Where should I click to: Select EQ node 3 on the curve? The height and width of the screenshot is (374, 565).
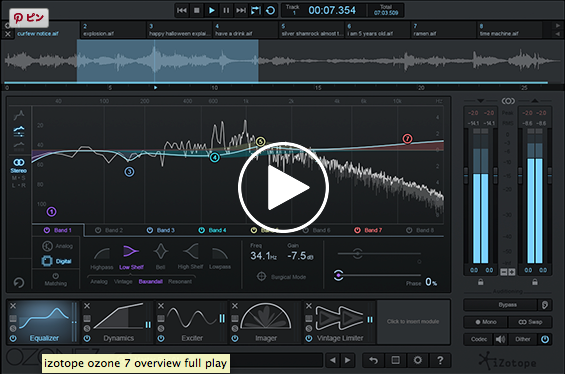(129, 172)
